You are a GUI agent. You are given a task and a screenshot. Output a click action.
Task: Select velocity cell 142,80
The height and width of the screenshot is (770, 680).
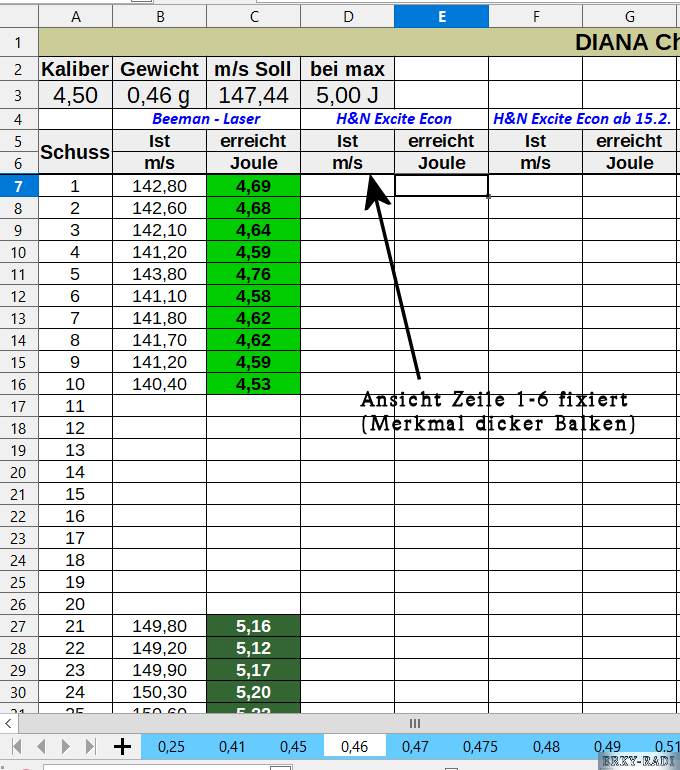pyautogui.click(x=160, y=186)
